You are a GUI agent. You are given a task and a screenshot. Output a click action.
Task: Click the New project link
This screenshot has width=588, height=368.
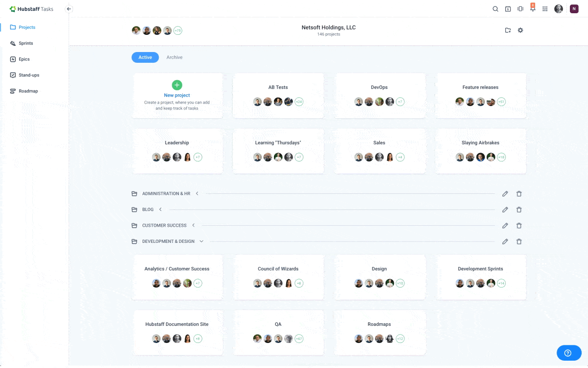tap(177, 95)
